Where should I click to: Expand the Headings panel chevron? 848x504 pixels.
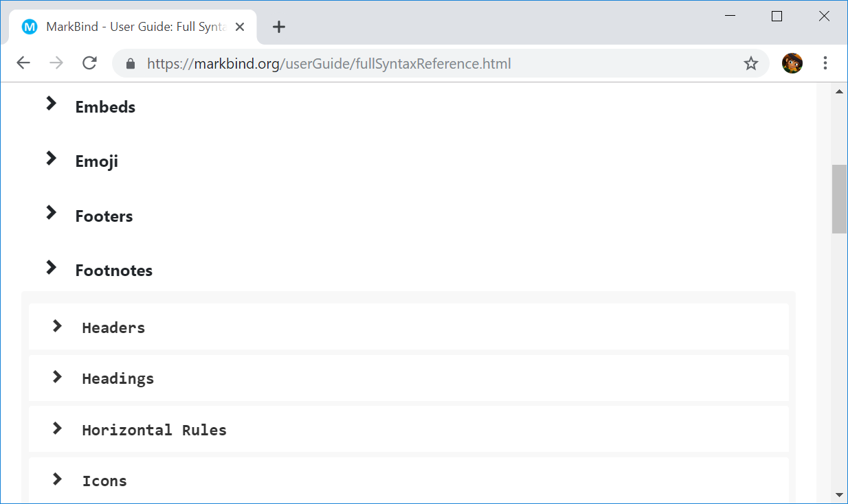pos(57,376)
